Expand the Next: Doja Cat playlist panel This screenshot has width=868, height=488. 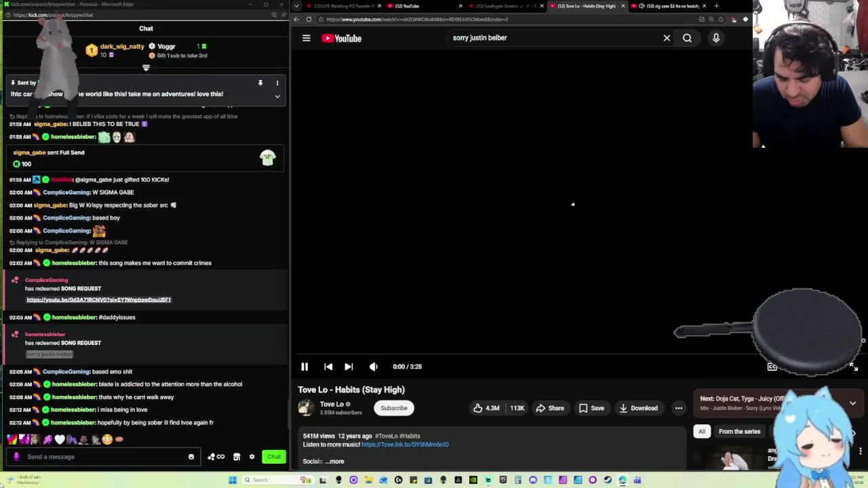coord(852,403)
